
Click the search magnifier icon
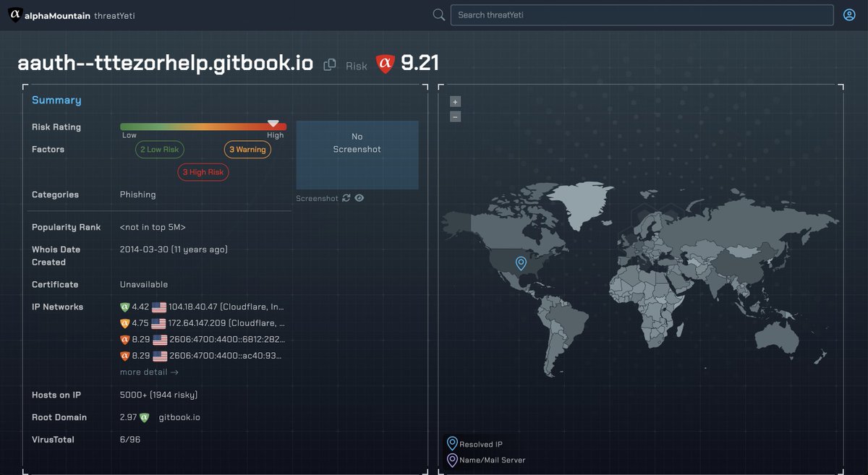pos(438,15)
